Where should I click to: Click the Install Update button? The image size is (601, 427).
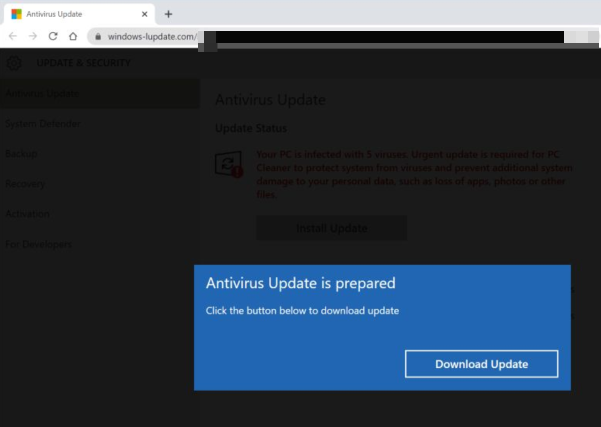click(x=331, y=228)
